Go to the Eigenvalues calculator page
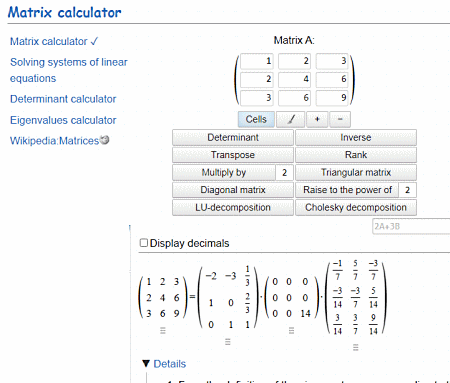 [x=63, y=120]
